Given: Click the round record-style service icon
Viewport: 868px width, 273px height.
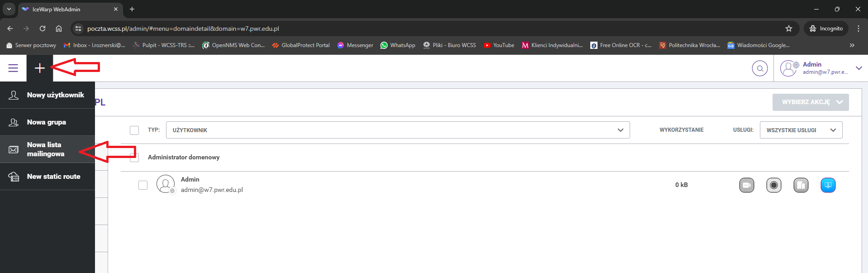Looking at the screenshot, I should click(773, 185).
